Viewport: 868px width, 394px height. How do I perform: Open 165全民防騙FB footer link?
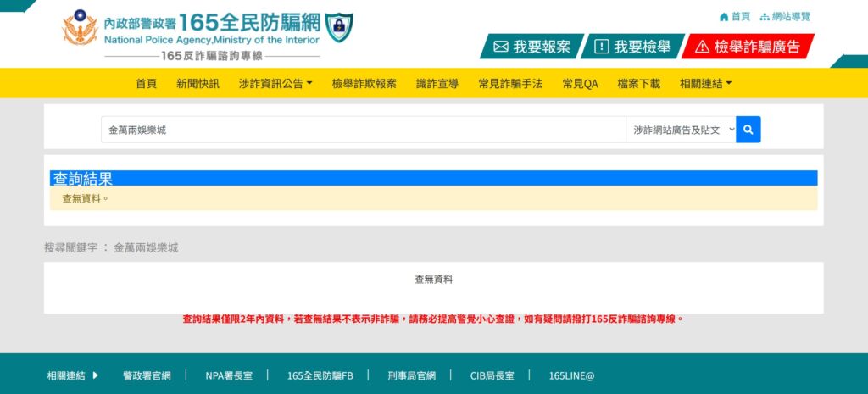tap(320, 375)
